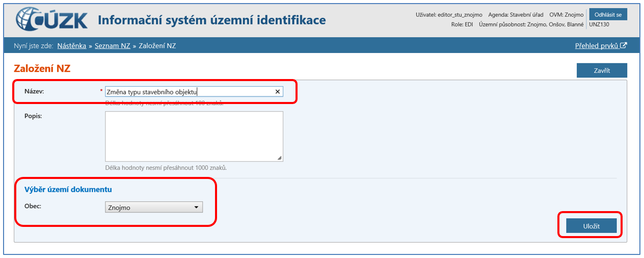This screenshot has height=258, width=644.
Task: Click the Uživatel editor_stu_znojmo text
Action: coord(449,15)
